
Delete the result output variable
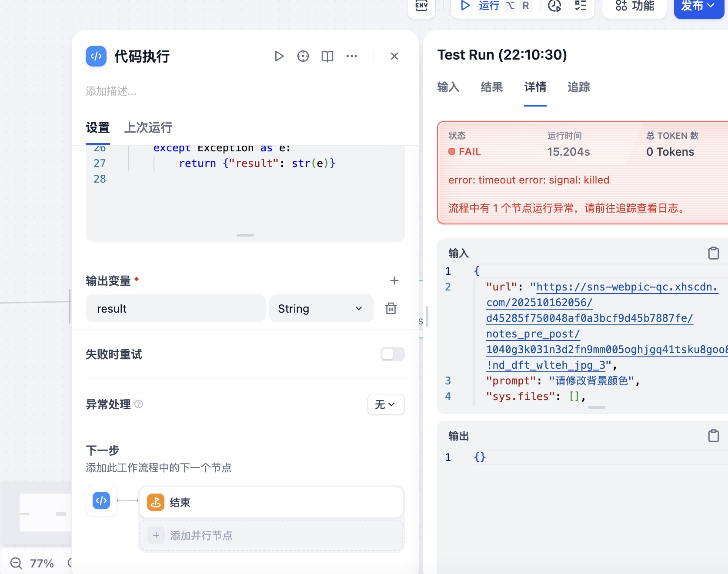tap(391, 308)
